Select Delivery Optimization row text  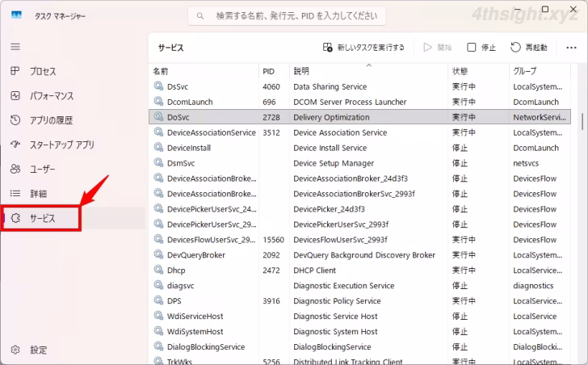(x=331, y=117)
